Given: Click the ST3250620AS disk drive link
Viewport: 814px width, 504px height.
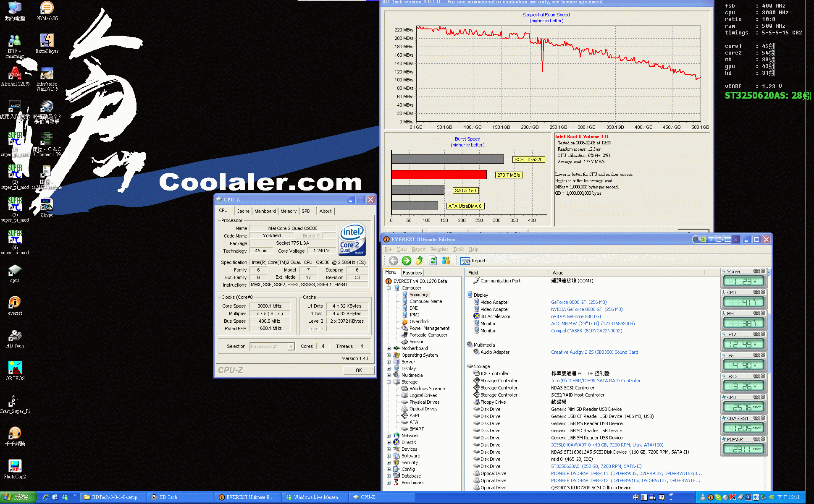Looking at the screenshot, I should 596,466.
